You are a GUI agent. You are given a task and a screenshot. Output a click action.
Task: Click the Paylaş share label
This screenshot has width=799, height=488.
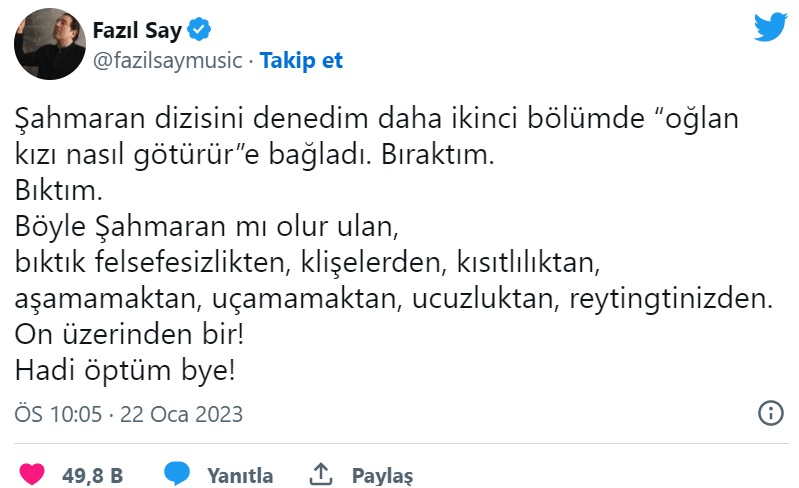pos(382,475)
